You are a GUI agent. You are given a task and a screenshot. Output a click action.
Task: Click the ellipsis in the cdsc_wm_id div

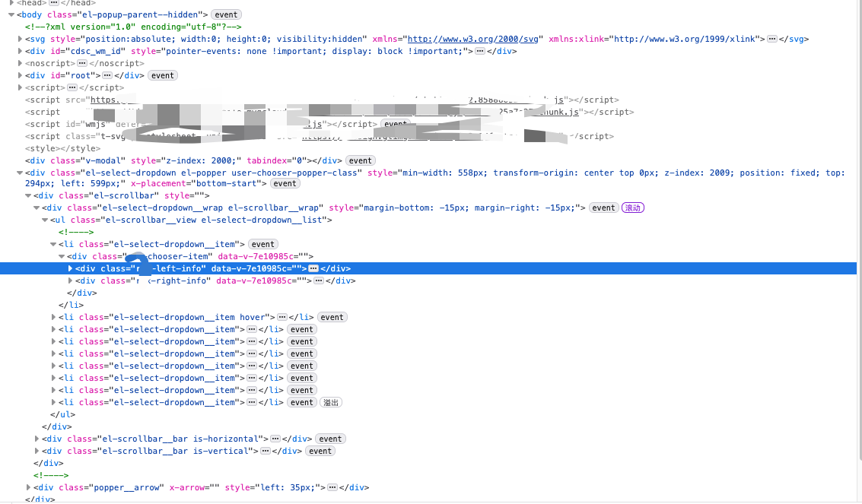479,51
